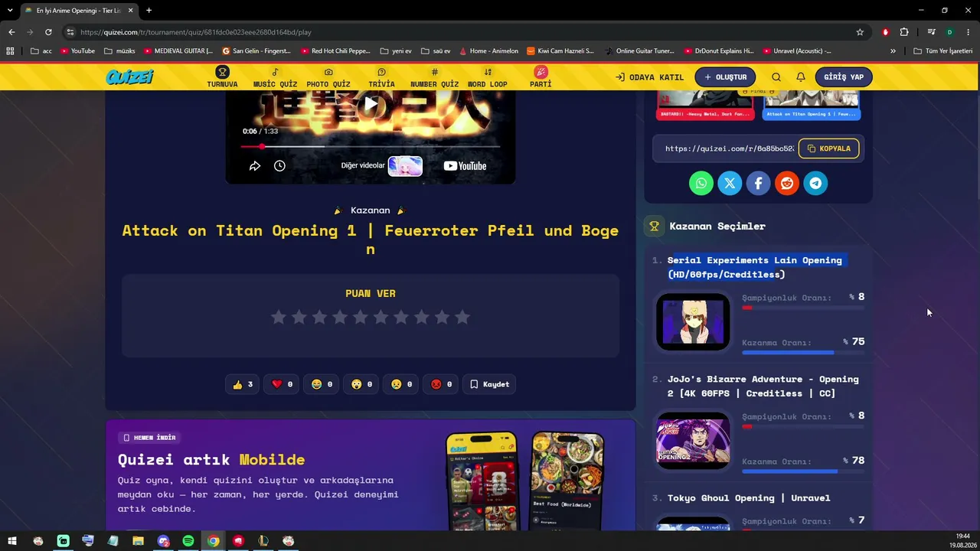Seek in the video progress bar
The image size is (980, 551).
click(371, 146)
